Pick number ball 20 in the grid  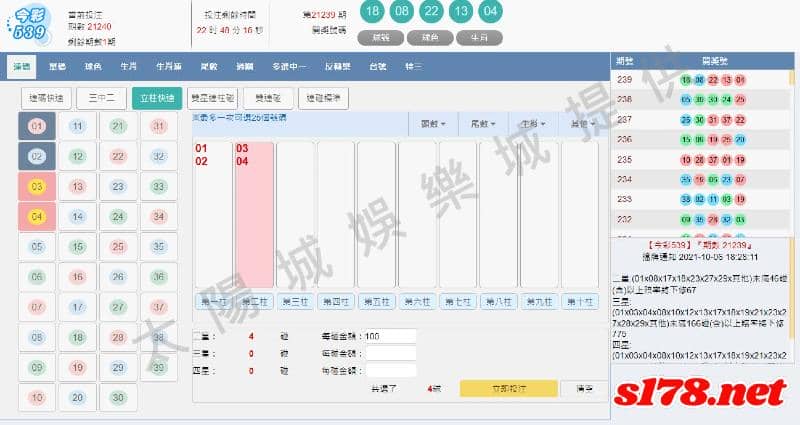pyautogui.click(x=78, y=397)
